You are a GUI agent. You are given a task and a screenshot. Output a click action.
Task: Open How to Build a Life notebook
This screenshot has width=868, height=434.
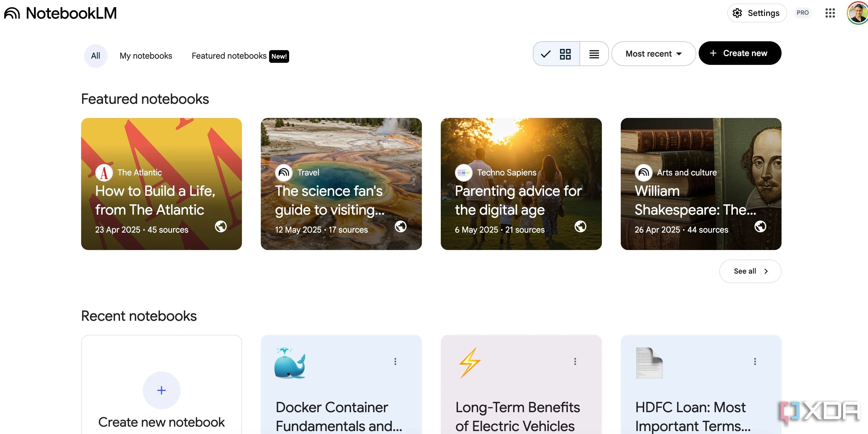click(161, 184)
